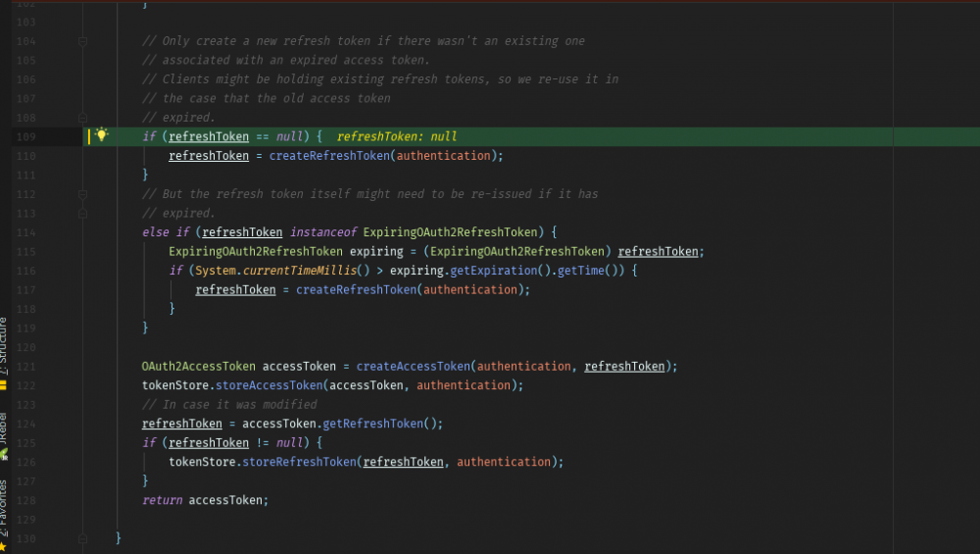The image size is (980, 554).
Task: Click fold marker at line 108 comment end
Action: (83, 118)
